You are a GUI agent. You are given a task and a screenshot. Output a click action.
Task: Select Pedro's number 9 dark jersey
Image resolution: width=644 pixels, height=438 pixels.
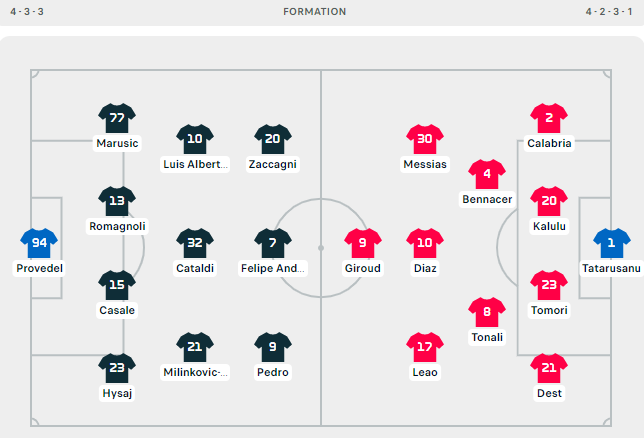pyautogui.click(x=273, y=347)
